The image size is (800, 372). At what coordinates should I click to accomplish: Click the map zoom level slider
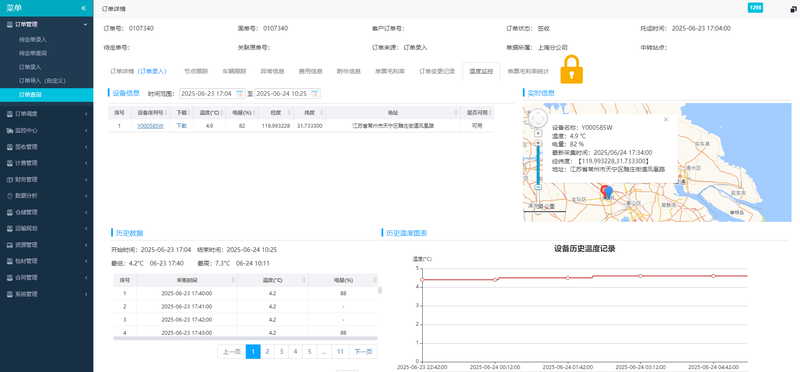(538, 166)
